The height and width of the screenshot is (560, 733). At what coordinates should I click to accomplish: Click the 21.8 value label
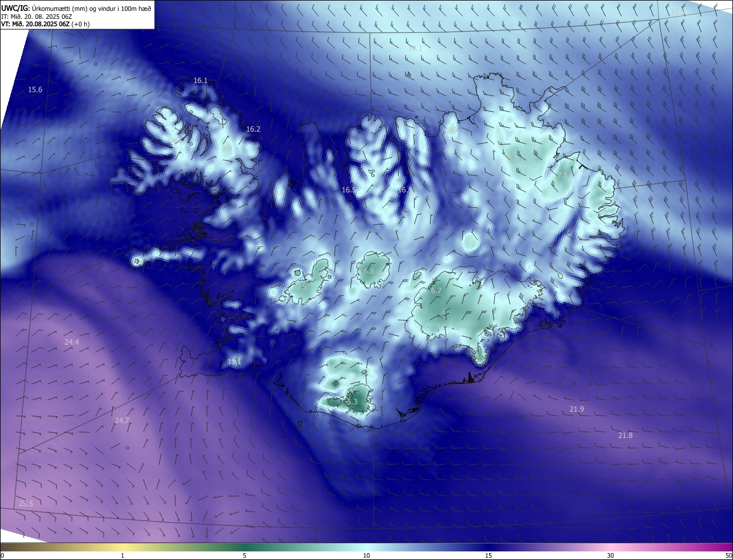(625, 436)
